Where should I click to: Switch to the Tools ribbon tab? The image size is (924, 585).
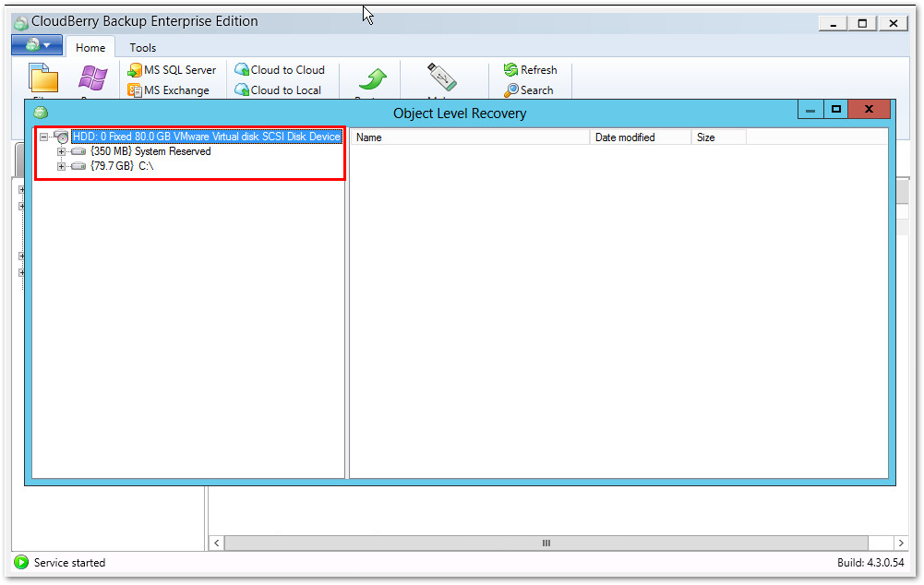[x=142, y=48]
